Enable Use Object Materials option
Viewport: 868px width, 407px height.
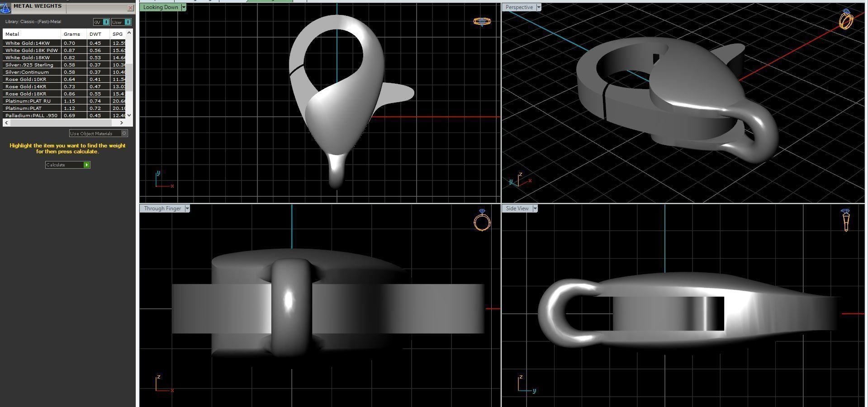coord(99,133)
